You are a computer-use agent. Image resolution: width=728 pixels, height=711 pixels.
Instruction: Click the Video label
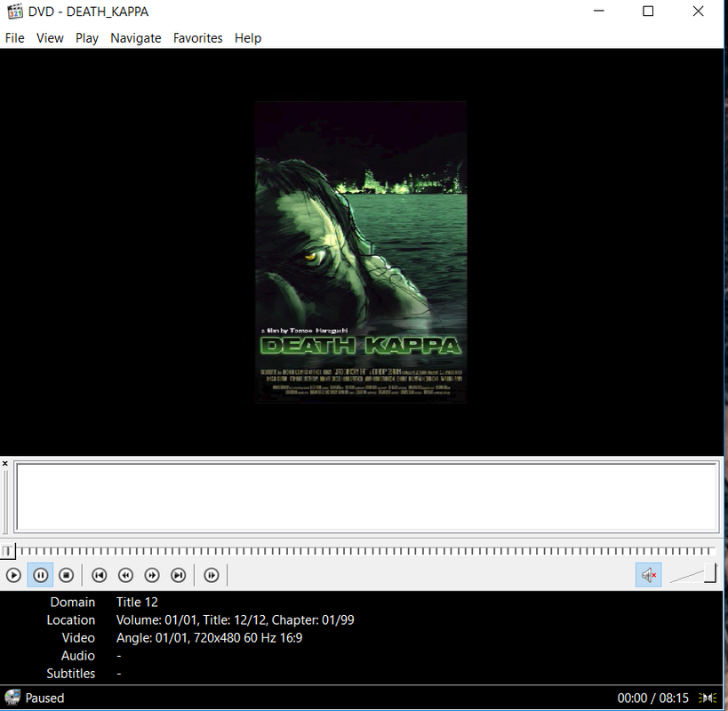pos(78,637)
